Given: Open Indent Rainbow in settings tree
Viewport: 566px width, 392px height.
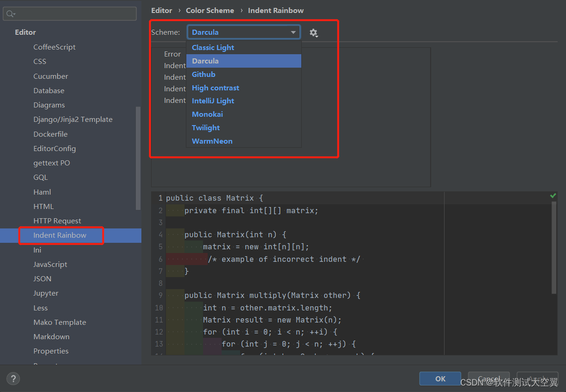Looking at the screenshot, I should click(x=60, y=235).
